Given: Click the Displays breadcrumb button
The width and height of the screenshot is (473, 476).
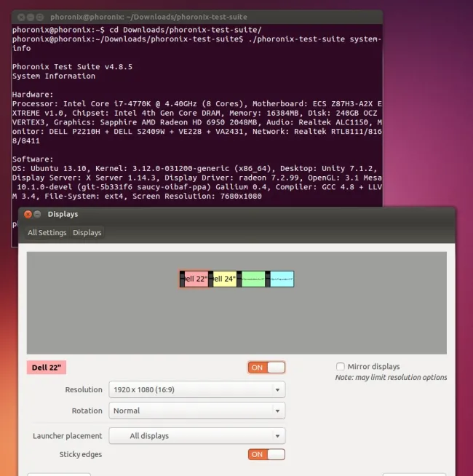Looking at the screenshot, I should click(87, 232).
